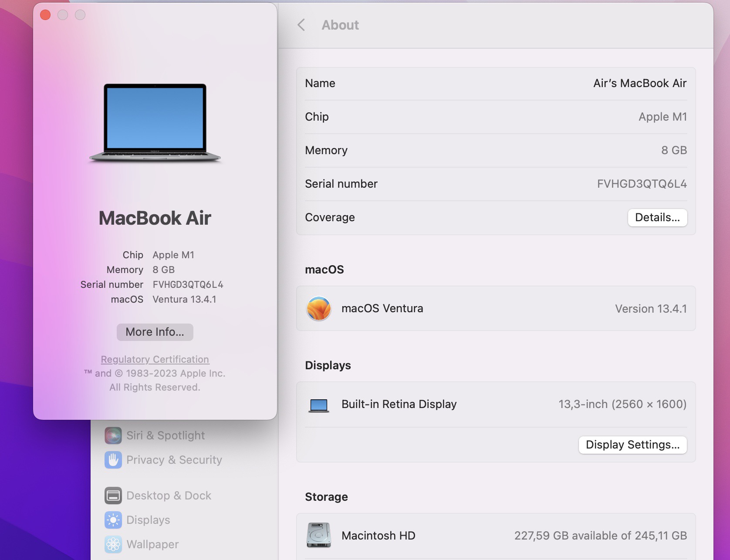Click the Macintosh HD drive icon
730x560 pixels.
(319, 535)
